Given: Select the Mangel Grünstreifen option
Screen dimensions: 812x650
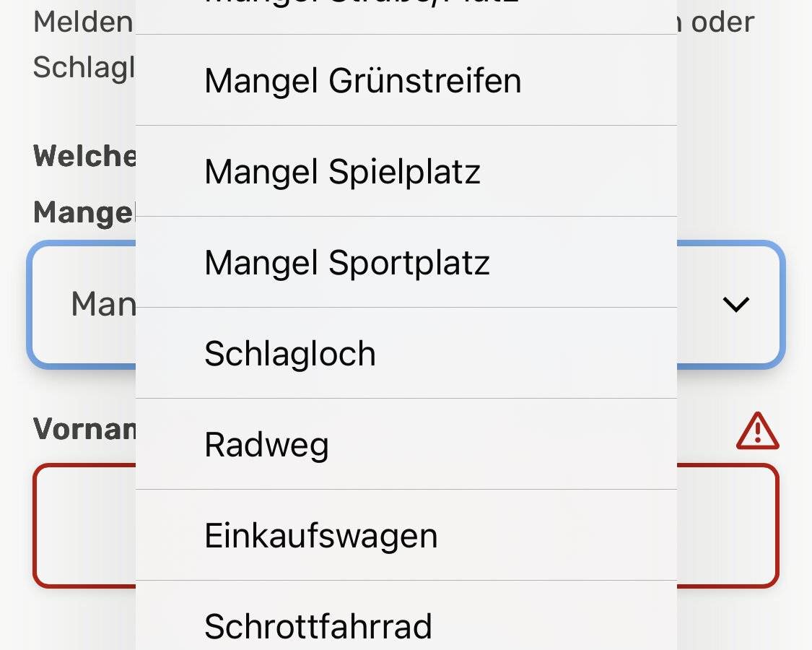Looking at the screenshot, I should (362, 80).
